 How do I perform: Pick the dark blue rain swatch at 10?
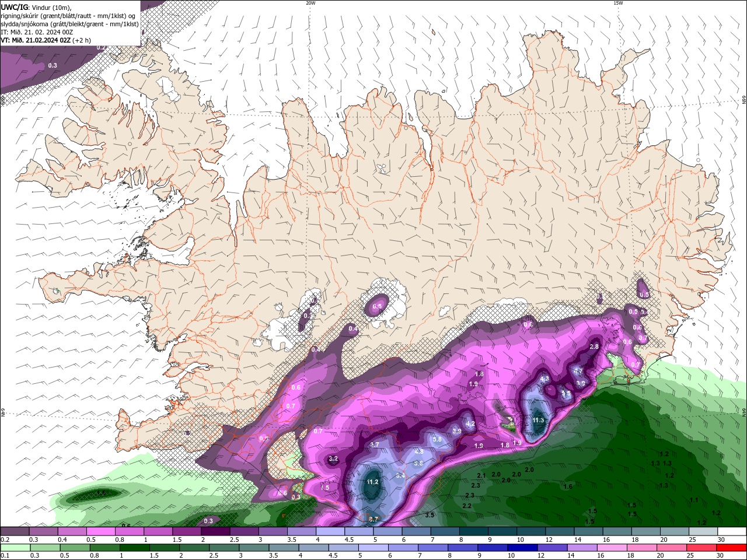tap(522, 548)
